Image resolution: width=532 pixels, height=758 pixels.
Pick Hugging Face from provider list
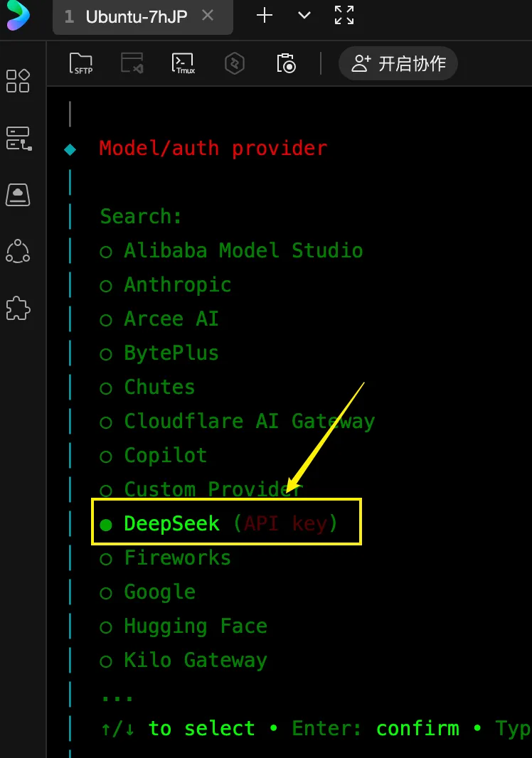[x=195, y=626]
